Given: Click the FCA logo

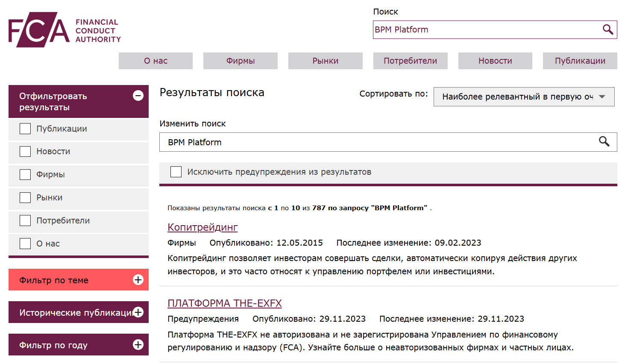Looking at the screenshot, I should [64, 30].
